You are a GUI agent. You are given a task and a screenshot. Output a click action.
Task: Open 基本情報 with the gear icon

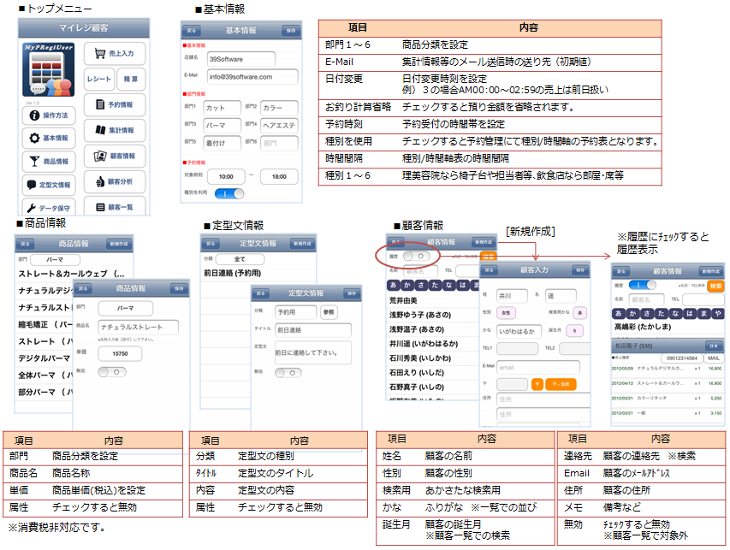point(49,138)
